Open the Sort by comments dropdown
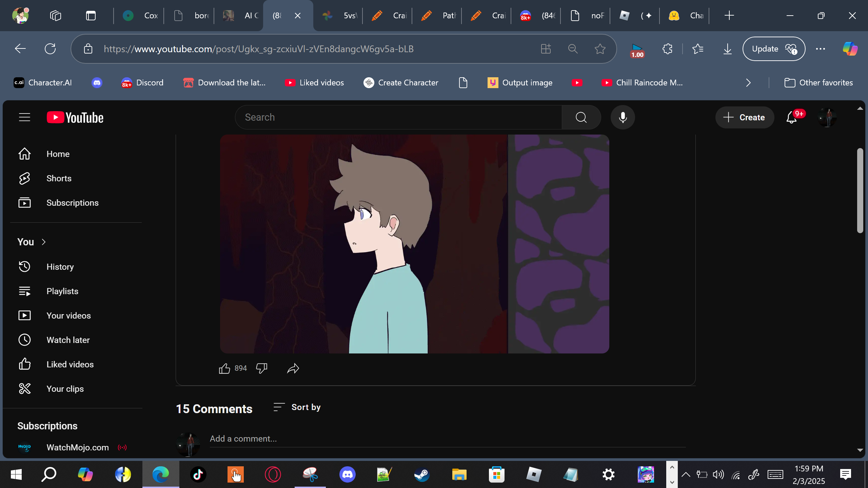868x488 pixels. (x=297, y=407)
